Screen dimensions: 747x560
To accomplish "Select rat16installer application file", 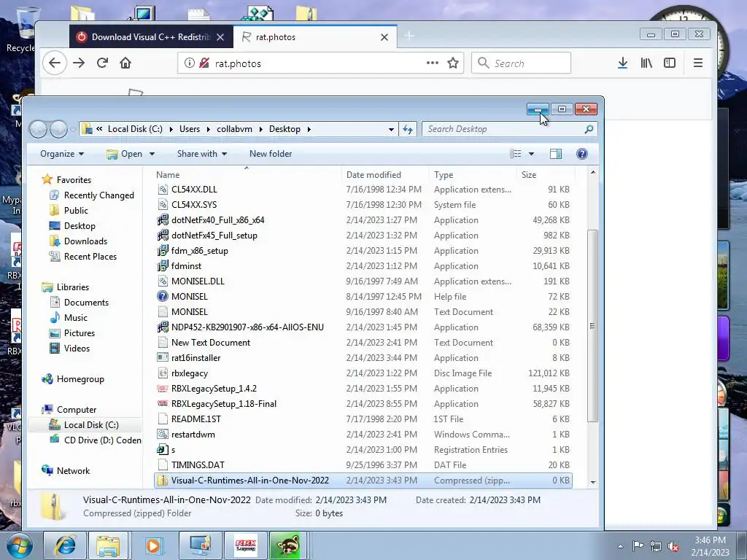I will coord(363,357).
